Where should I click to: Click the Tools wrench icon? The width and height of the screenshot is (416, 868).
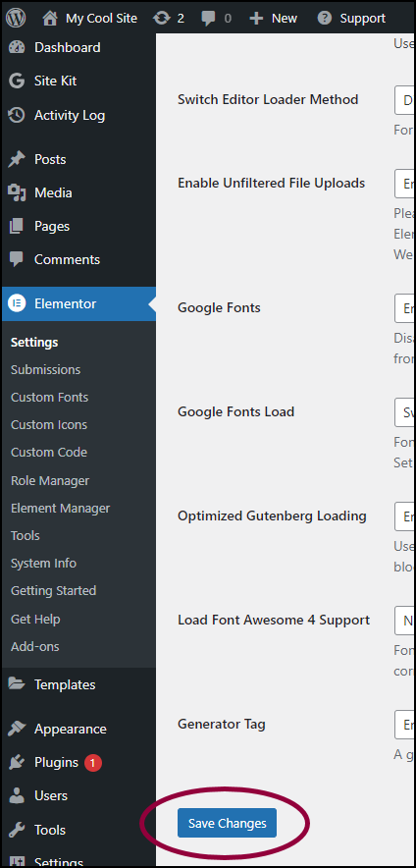coord(17,830)
